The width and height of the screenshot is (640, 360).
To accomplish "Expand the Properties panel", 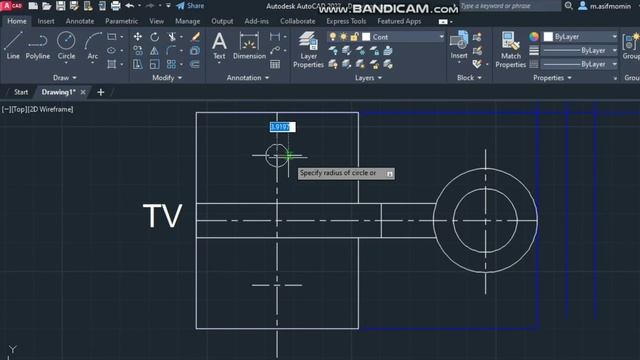I will (x=552, y=78).
